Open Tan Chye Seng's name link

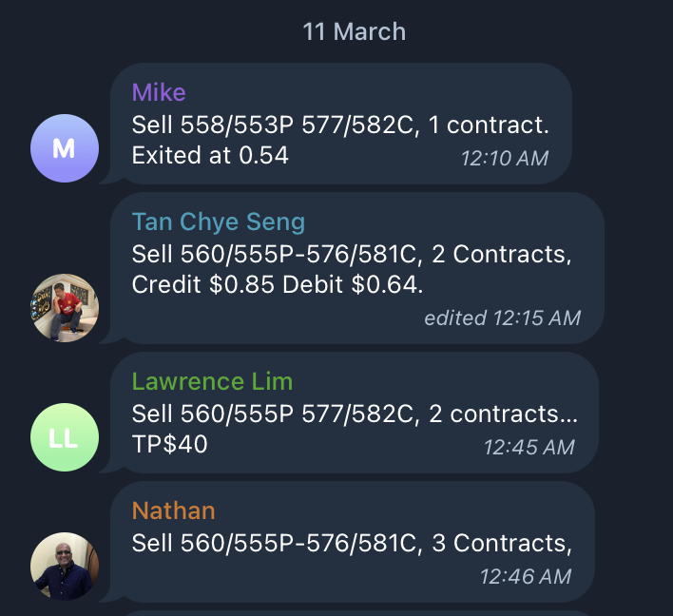point(219,221)
